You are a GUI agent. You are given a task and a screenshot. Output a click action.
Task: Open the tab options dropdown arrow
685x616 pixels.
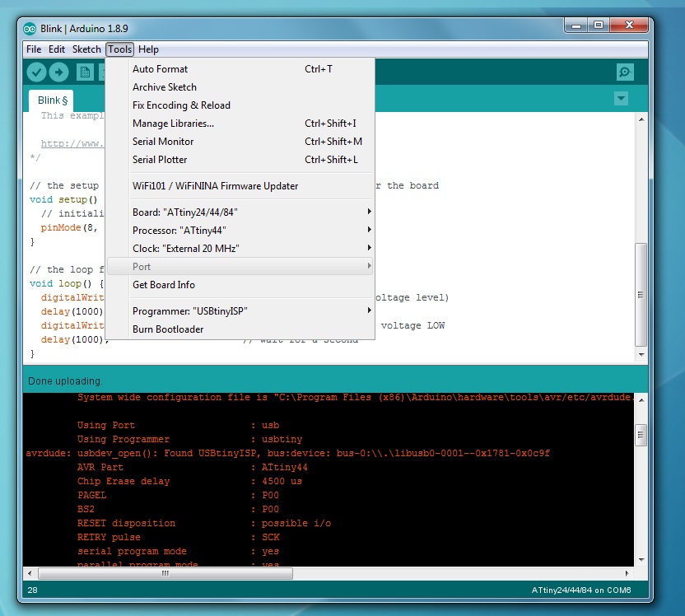(x=621, y=100)
